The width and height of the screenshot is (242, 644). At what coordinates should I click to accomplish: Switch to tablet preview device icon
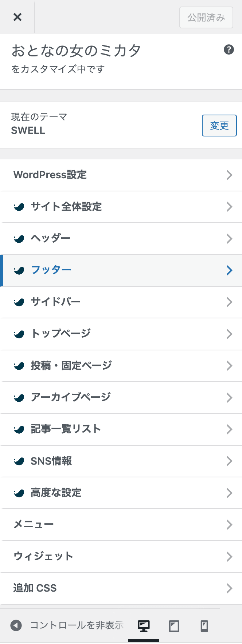(x=174, y=626)
